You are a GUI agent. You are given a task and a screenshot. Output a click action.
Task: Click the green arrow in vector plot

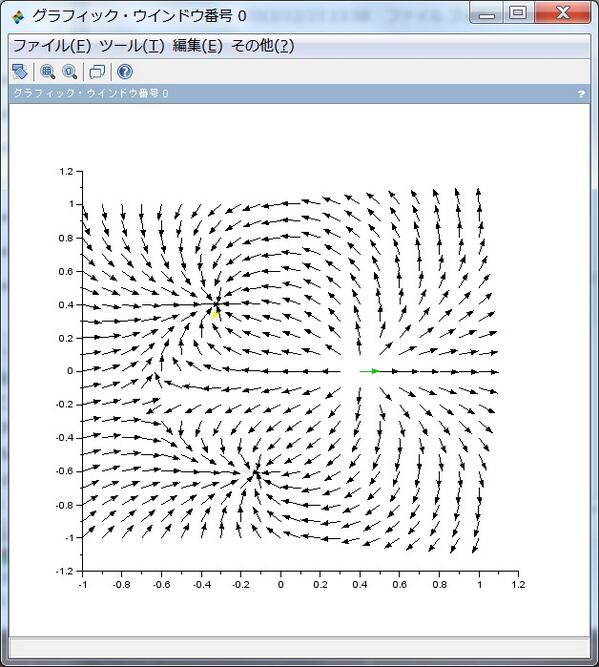pos(369,371)
